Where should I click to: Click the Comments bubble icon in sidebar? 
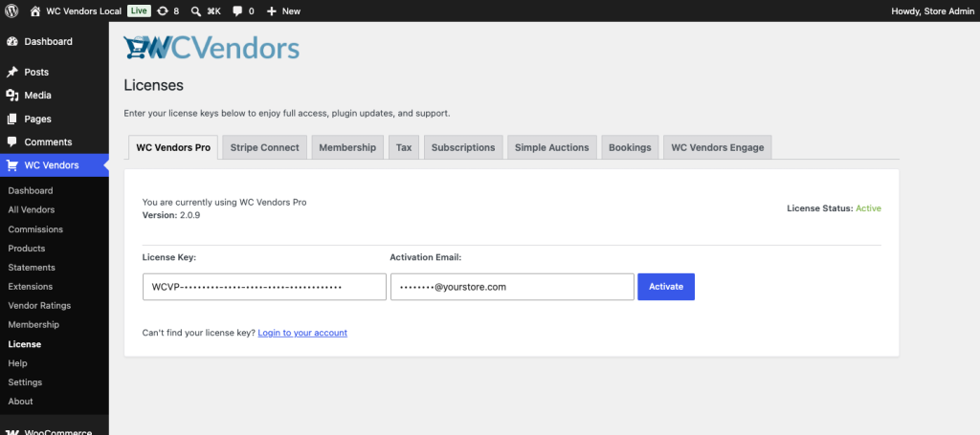(x=11, y=141)
